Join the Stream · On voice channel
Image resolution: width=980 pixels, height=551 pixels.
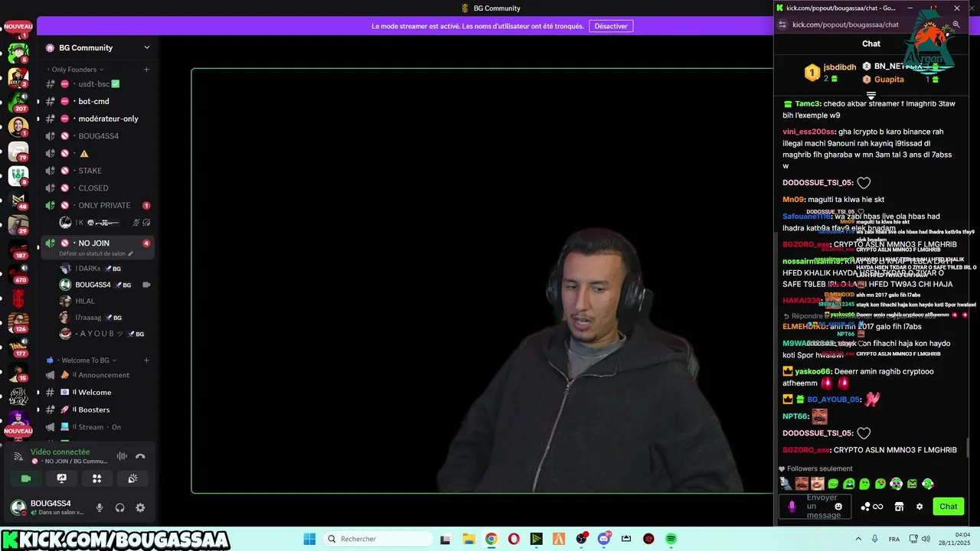coord(97,427)
